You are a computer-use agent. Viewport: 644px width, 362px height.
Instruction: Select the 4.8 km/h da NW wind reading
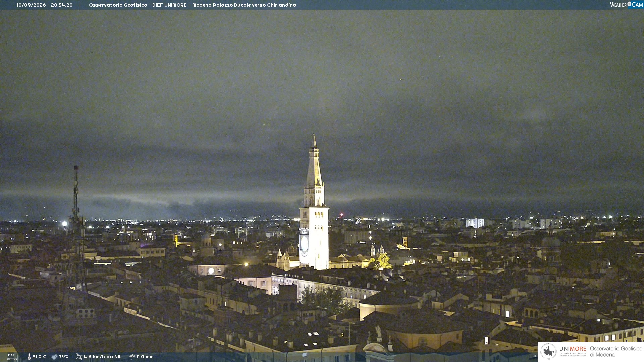(x=103, y=357)
